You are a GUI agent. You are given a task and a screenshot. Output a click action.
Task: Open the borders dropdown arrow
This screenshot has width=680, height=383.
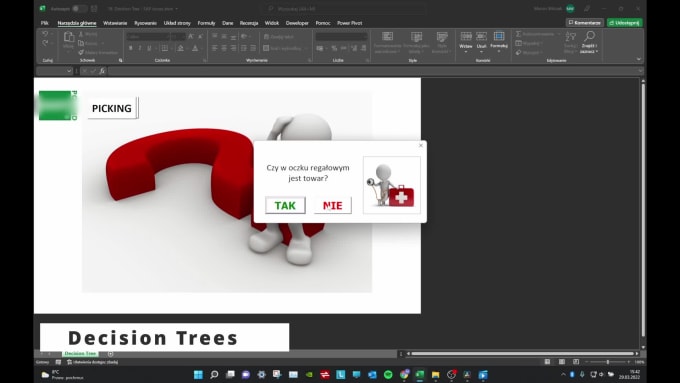[171, 48]
